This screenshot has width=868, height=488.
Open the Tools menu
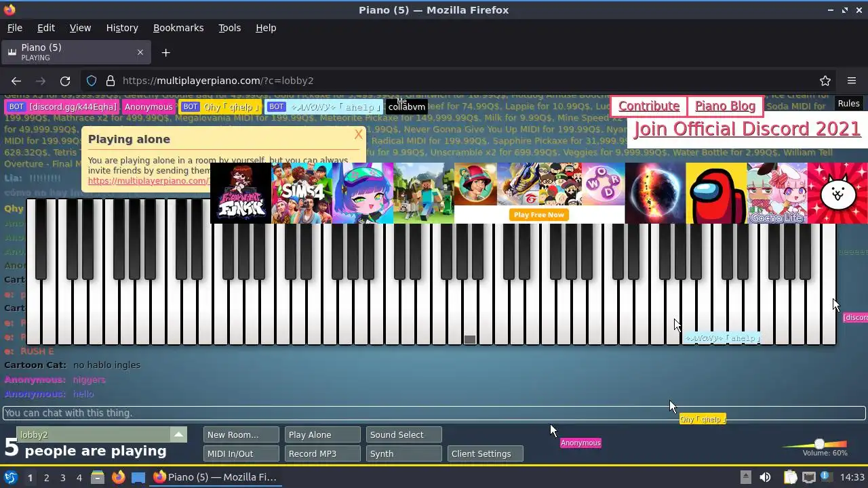click(x=229, y=28)
